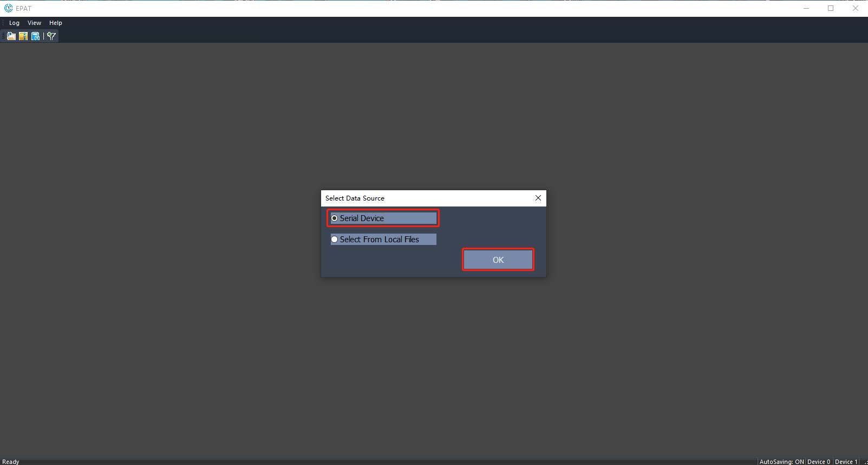
Task: Click the EPAT application logo icon
Action: click(x=8, y=8)
